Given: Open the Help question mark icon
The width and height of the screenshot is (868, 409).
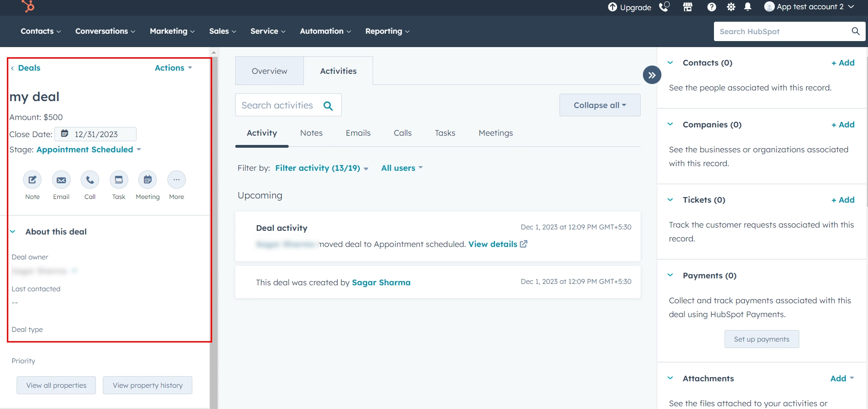Looking at the screenshot, I should 712,7.
